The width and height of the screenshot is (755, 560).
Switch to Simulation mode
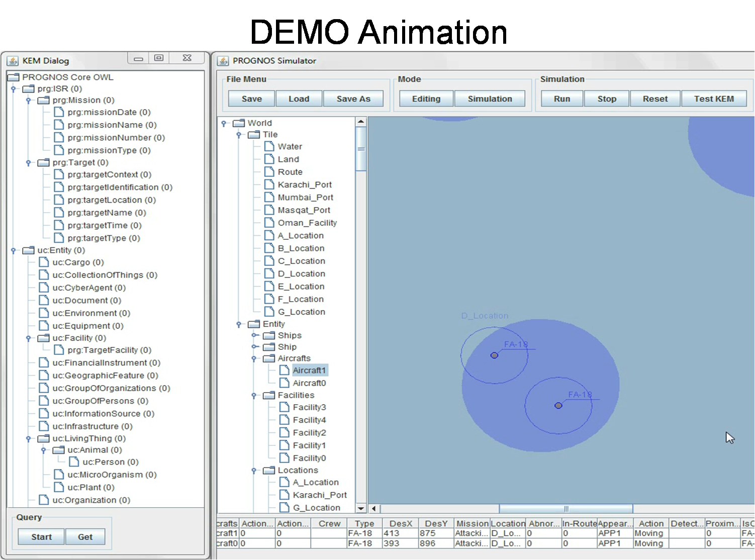[490, 99]
